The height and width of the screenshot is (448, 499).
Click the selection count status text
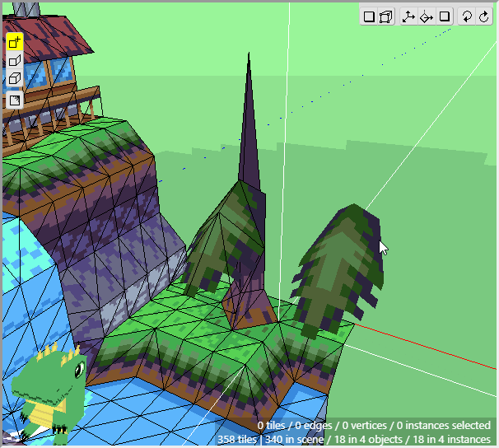[x=374, y=426]
